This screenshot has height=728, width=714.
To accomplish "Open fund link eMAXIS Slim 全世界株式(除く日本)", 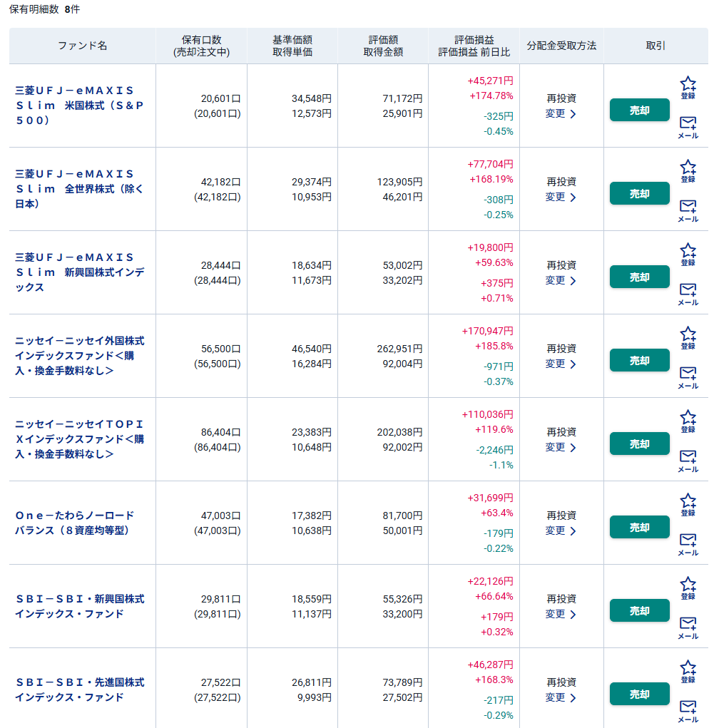I will tap(79, 189).
